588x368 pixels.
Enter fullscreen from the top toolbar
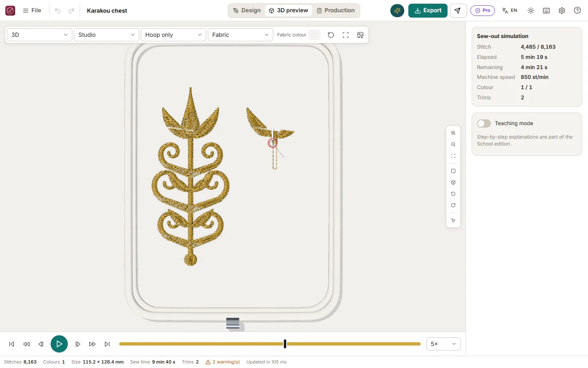tap(346, 35)
